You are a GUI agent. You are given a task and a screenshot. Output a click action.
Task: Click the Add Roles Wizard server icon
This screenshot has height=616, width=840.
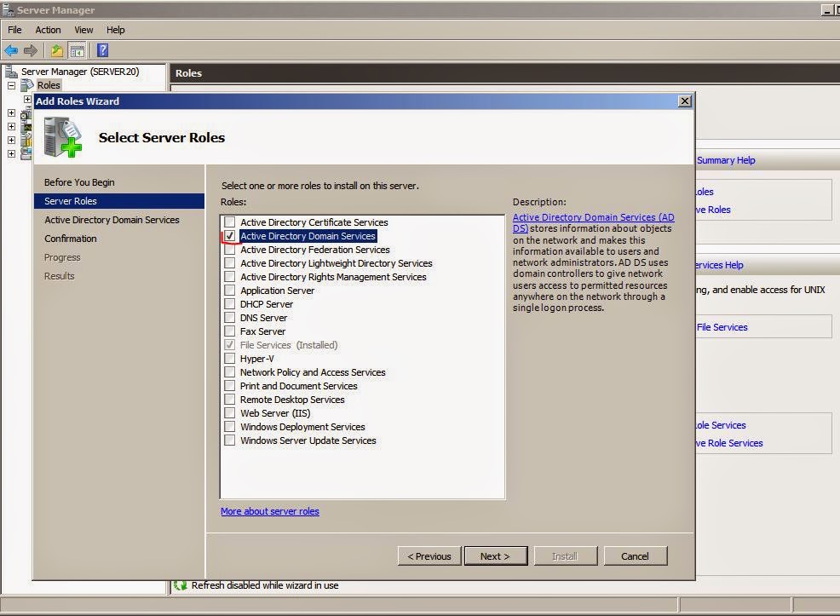coord(63,137)
